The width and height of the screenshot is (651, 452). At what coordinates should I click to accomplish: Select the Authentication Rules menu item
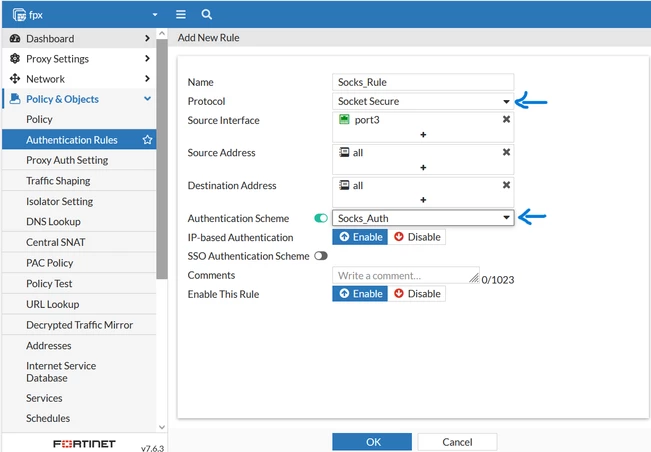79,140
